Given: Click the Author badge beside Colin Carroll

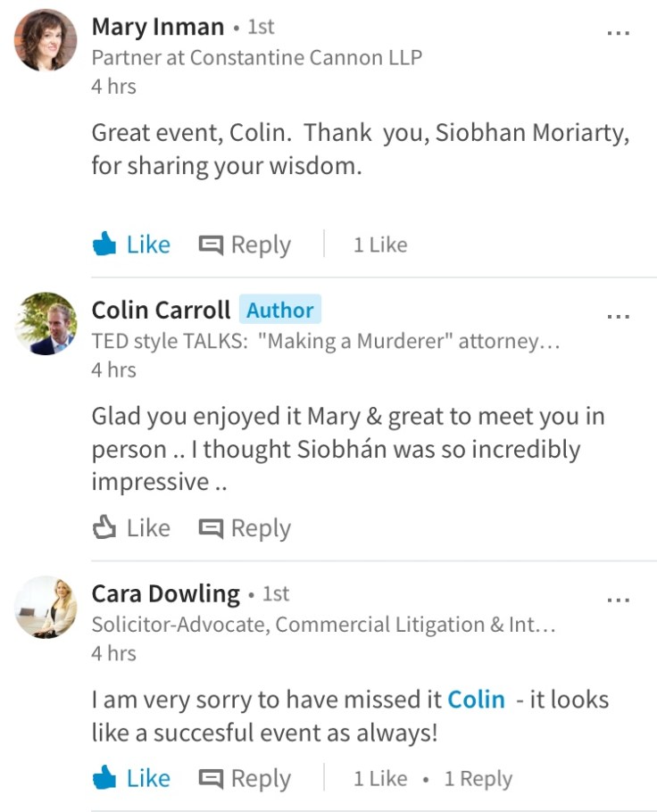Looking at the screenshot, I should 279,311.
